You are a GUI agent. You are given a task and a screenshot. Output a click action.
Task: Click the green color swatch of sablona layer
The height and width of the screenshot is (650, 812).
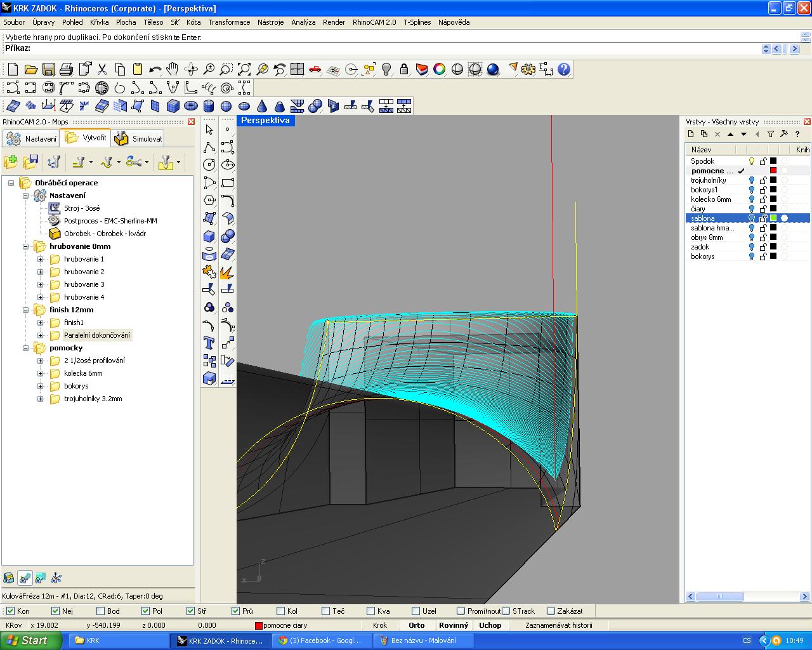pos(773,218)
